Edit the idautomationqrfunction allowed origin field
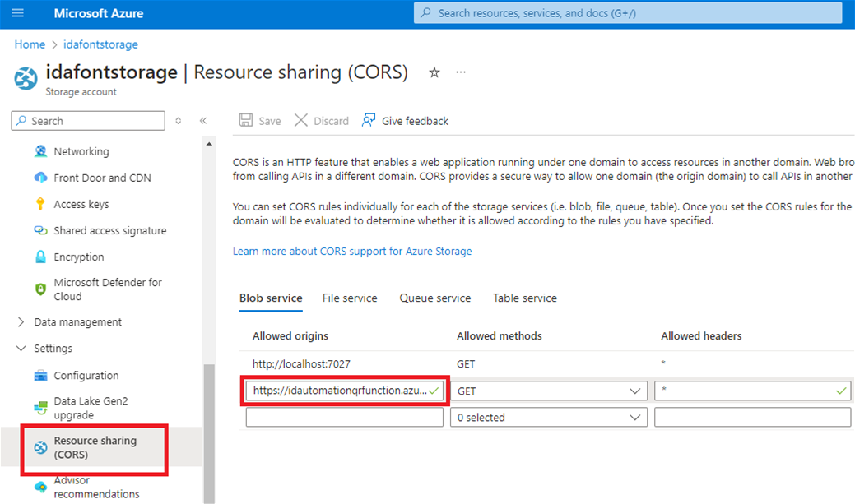The image size is (855, 504). click(344, 391)
